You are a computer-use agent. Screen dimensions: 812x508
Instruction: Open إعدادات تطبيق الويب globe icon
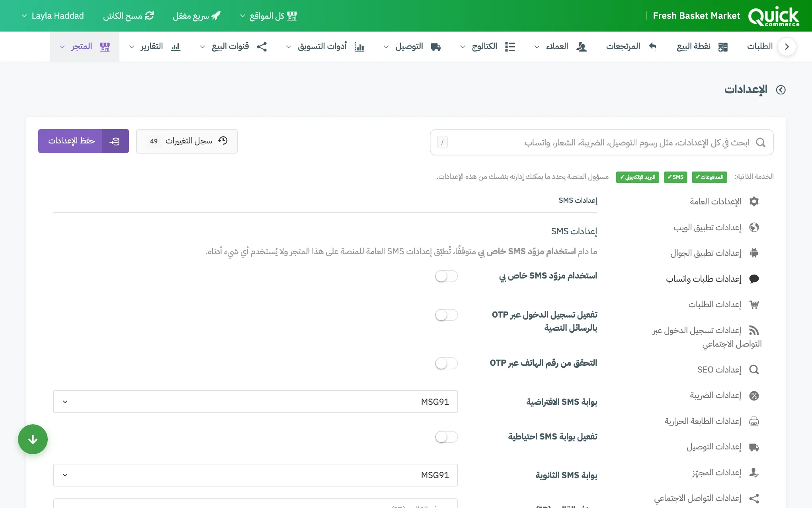754,227
